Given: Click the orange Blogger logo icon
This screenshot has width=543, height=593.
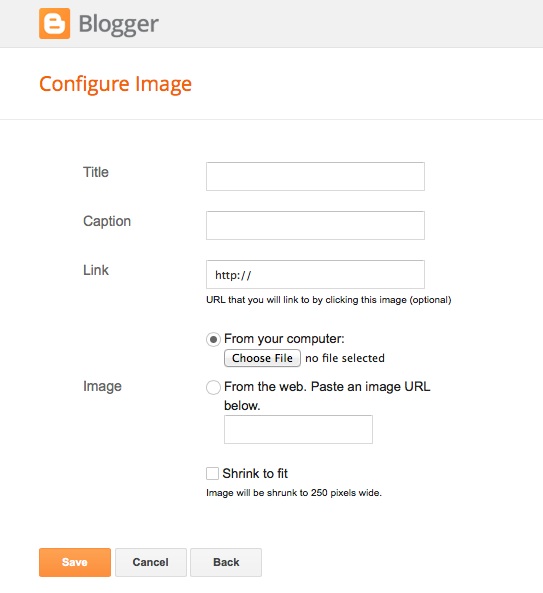Looking at the screenshot, I should (x=54, y=23).
